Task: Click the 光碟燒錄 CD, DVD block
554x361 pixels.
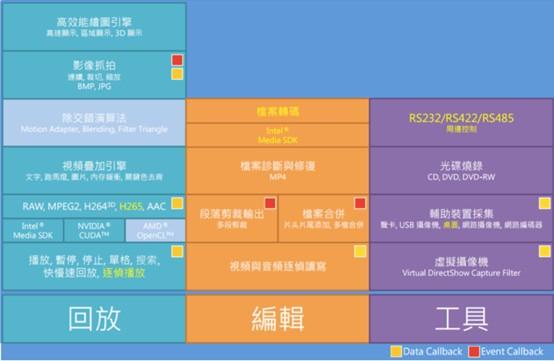Action: pos(461,171)
